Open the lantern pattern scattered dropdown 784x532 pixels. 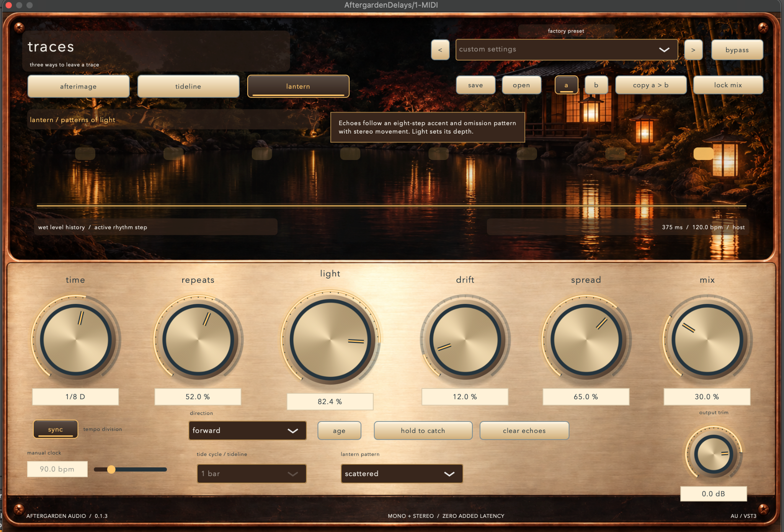coord(402,473)
